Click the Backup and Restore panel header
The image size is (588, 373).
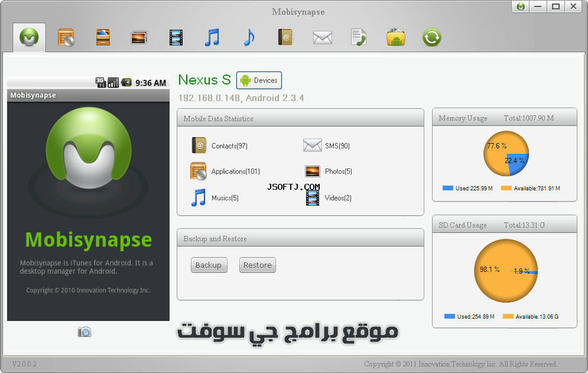point(300,238)
